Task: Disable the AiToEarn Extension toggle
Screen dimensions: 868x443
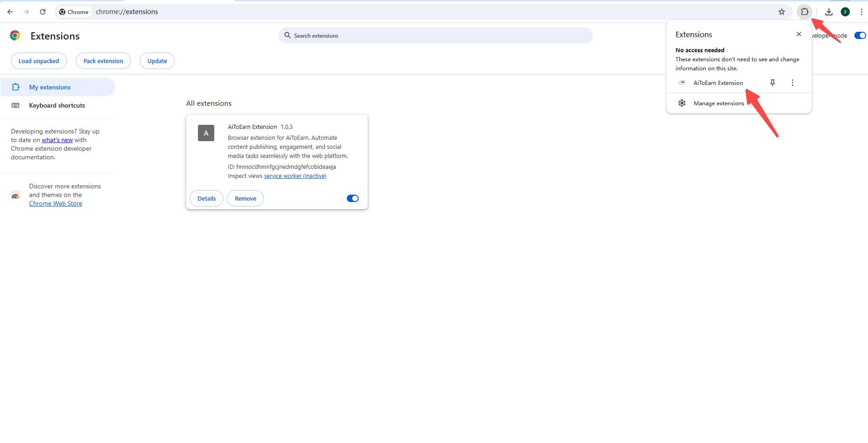Action: tap(353, 198)
